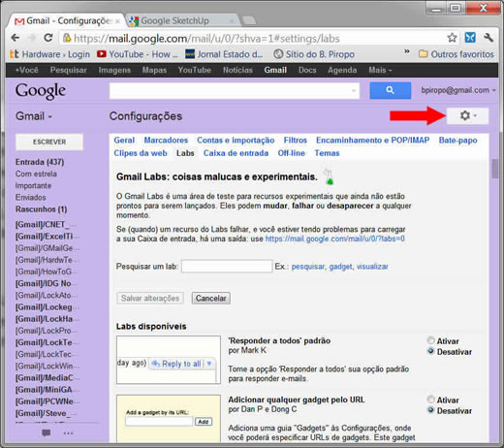Open [Gmail]/PCWNe label
This screenshot has height=448, width=504.
(x=46, y=401)
